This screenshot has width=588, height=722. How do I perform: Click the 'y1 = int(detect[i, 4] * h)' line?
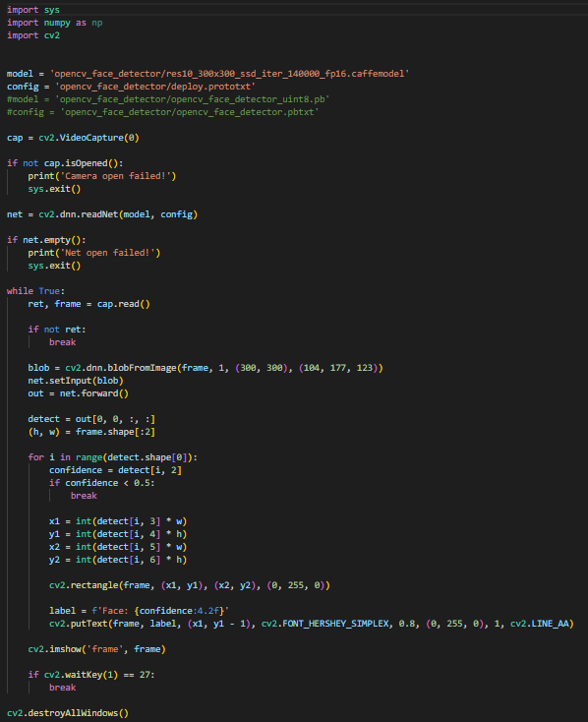pos(118,534)
